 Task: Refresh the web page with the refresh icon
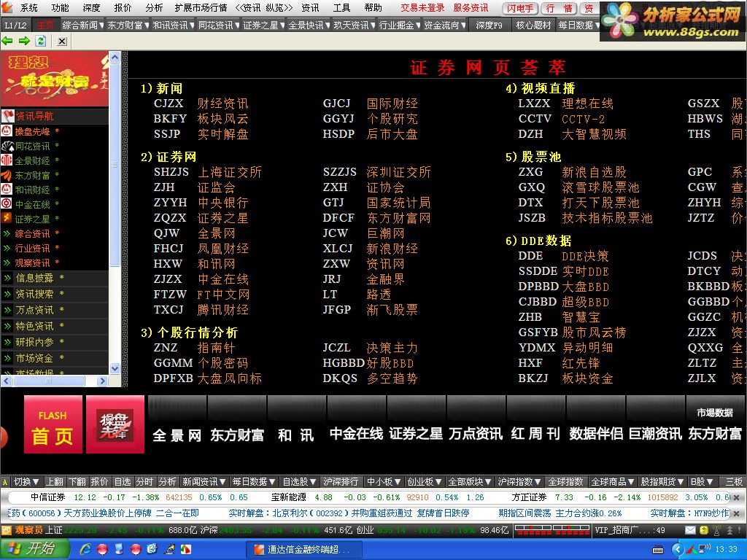point(41,41)
